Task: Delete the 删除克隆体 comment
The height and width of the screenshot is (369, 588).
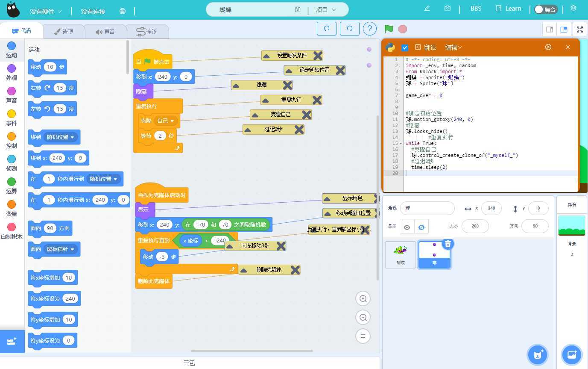Action: (x=295, y=270)
